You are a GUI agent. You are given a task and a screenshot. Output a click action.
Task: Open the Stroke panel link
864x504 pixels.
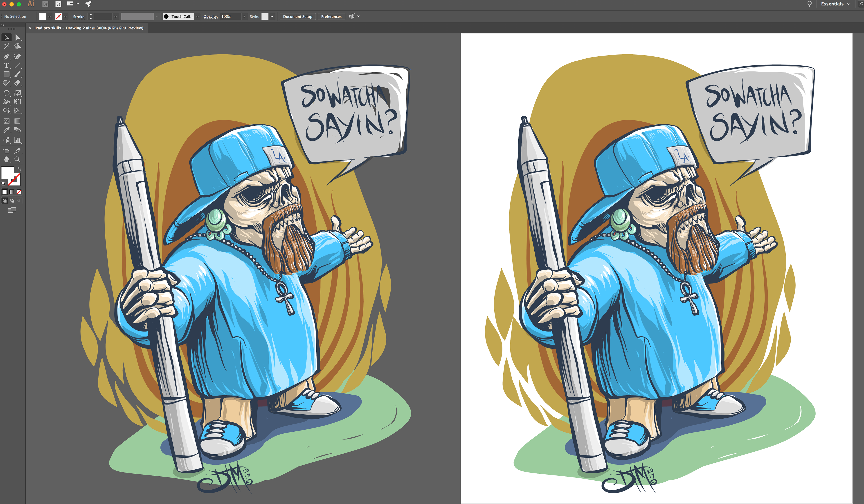tap(79, 16)
